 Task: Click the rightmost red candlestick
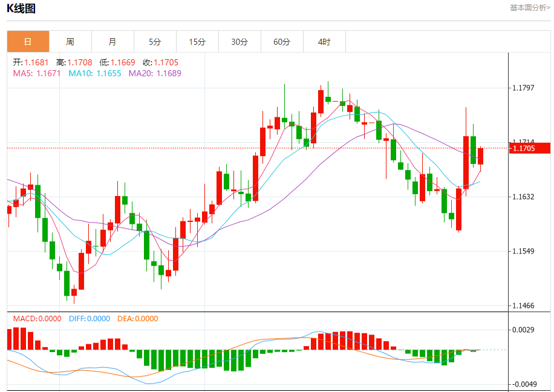tap(480, 156)
